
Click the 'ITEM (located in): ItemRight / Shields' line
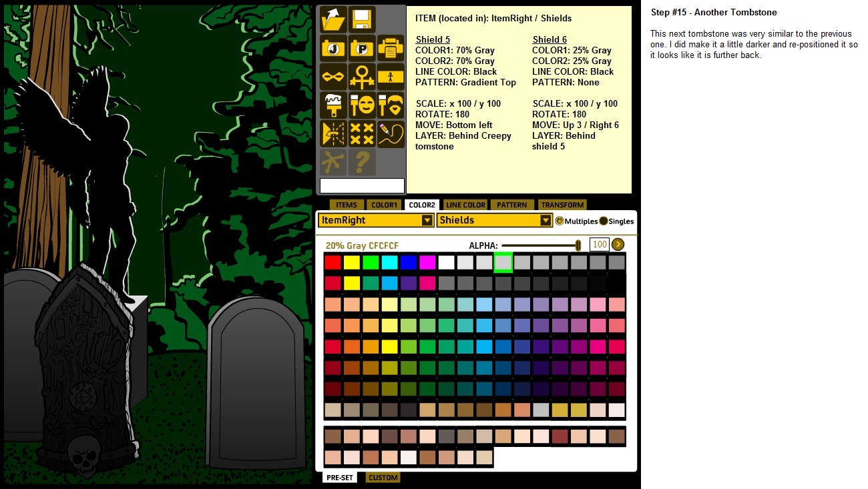pyautogui.click(x=493, y=19)
